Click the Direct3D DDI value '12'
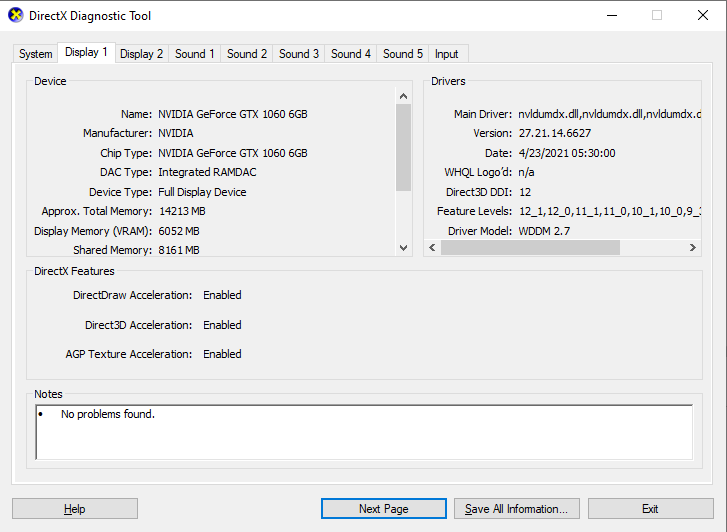Viewport: 727px width, 532px height. 525,192
